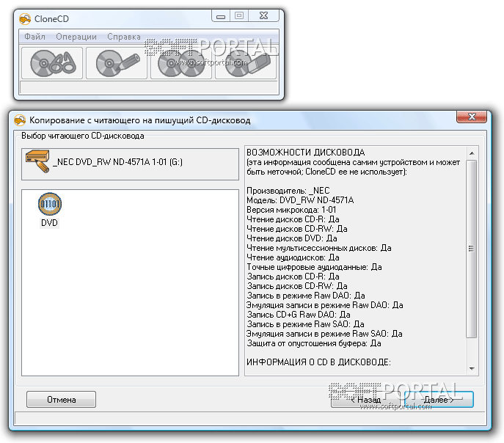Click the wizard dialog title bar icon

coord(20,120)
